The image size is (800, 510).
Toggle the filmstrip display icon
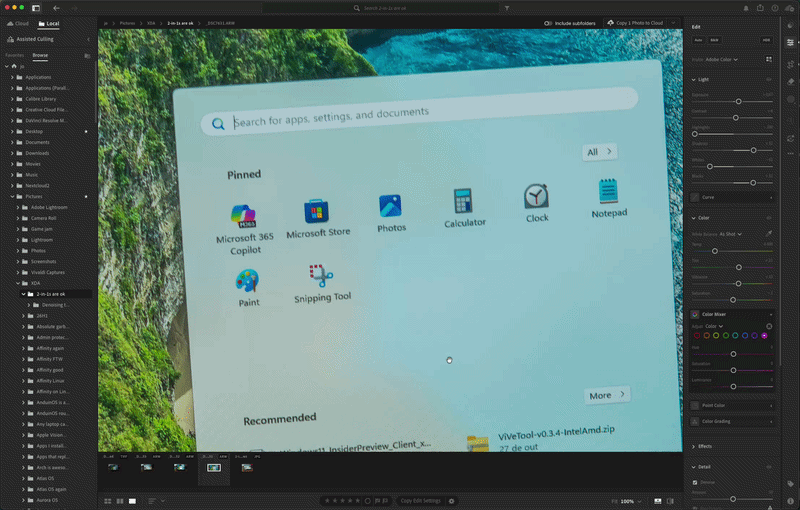click(x=658, y=501)
